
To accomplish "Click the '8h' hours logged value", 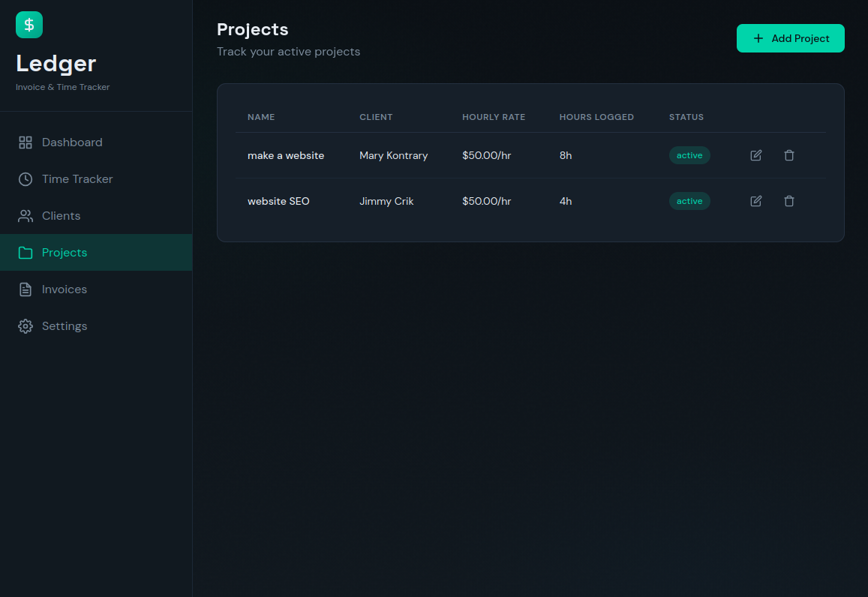I will tap(565, 155).
